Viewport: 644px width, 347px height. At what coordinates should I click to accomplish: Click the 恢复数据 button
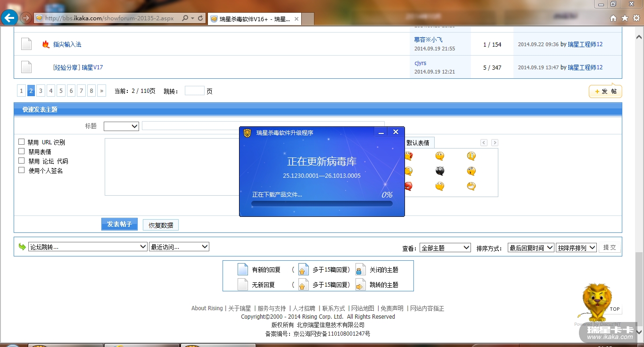[161, 225]
